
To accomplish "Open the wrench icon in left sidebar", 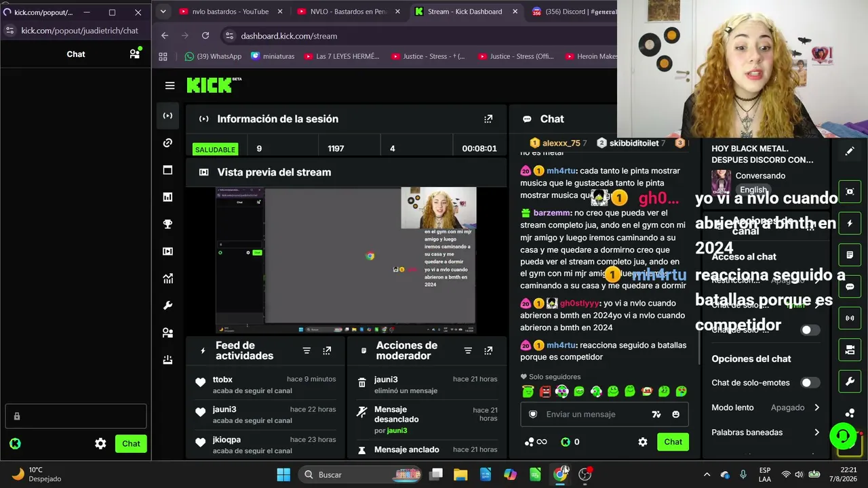I will pos(167,306).
